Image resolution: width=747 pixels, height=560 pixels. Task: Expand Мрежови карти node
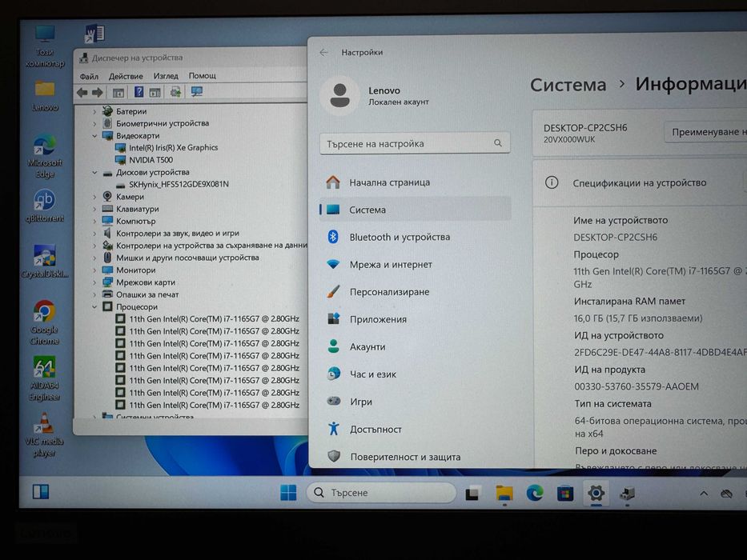click(x=94, y=282)
